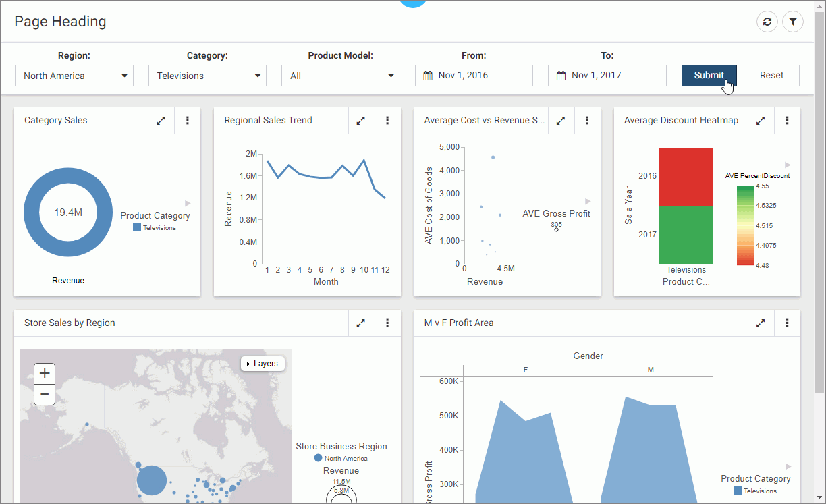
Task: Click the Televisions legend swatch in Category Sales
Action: (137, 228)
